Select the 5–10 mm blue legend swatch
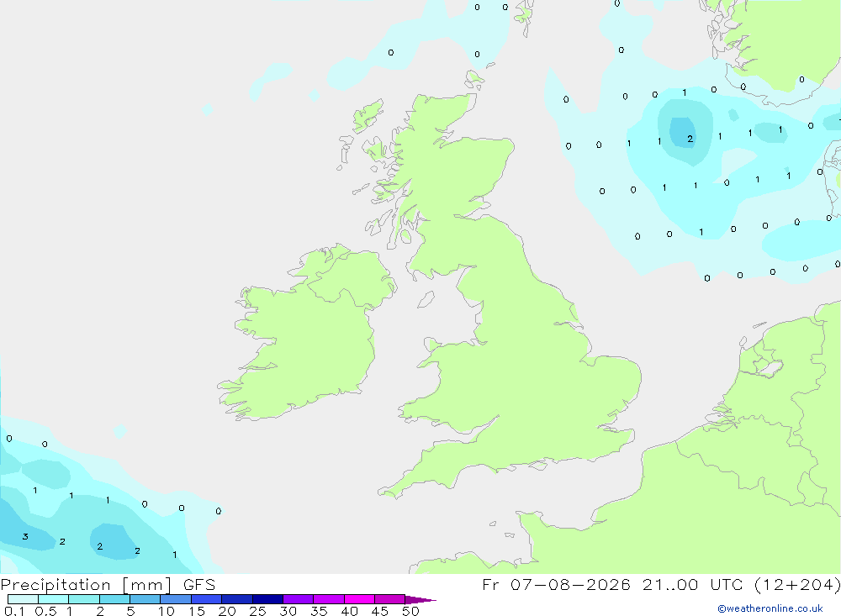 tap(145, 599)
